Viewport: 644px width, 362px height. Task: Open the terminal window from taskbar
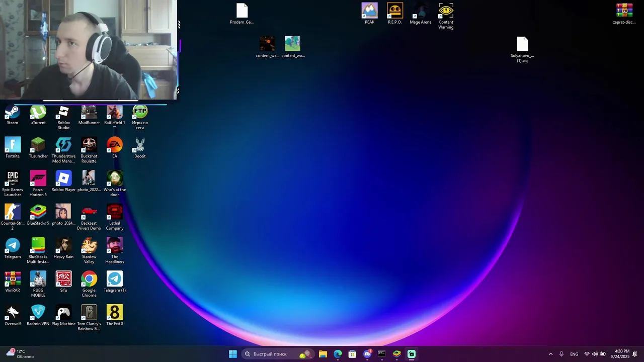[x=382, y=354]
